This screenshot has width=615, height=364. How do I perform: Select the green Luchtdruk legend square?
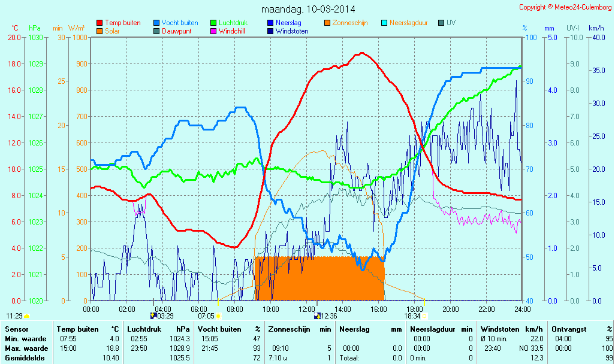click(x=213, y=23)
